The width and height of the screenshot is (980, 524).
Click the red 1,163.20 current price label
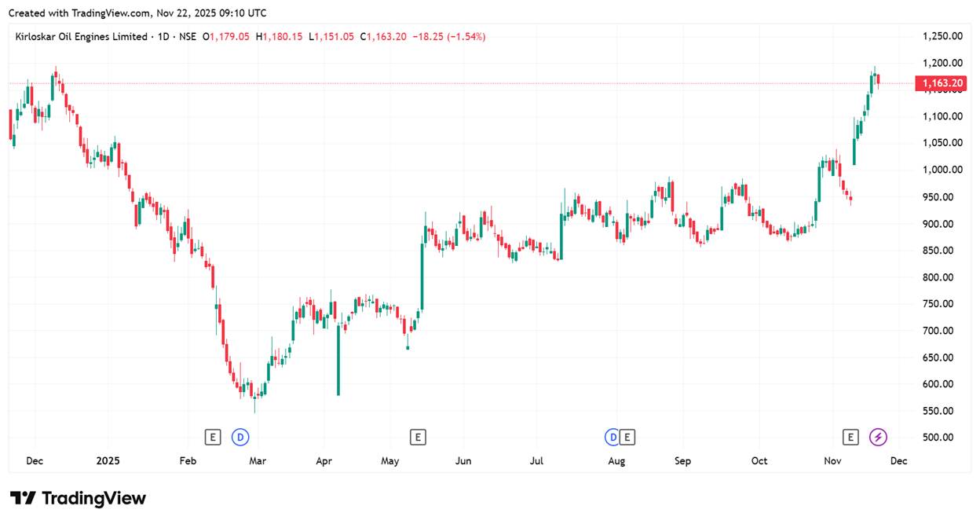click(943, 83)
